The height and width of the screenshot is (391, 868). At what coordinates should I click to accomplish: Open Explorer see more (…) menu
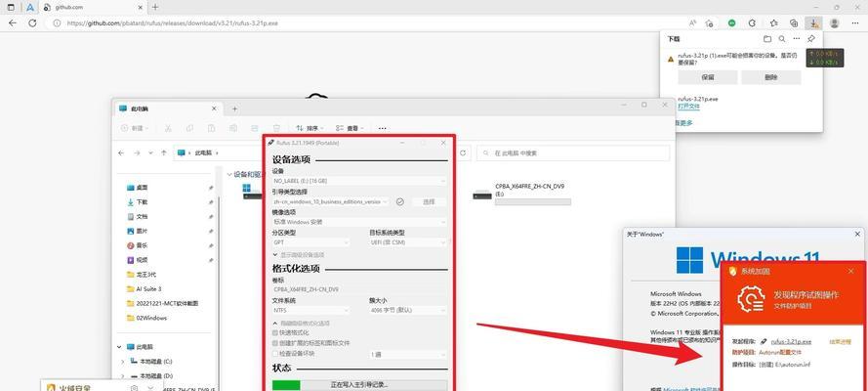[x=383, y=128]
